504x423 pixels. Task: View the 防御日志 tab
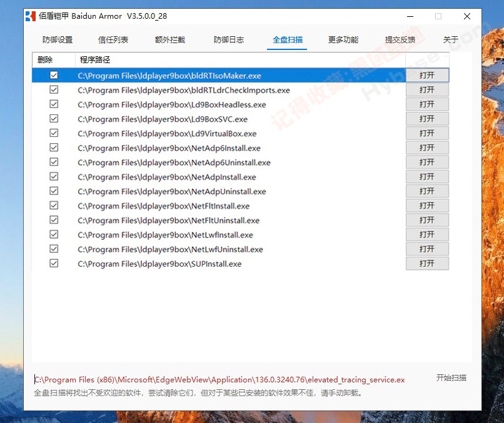tap(229, 40)
